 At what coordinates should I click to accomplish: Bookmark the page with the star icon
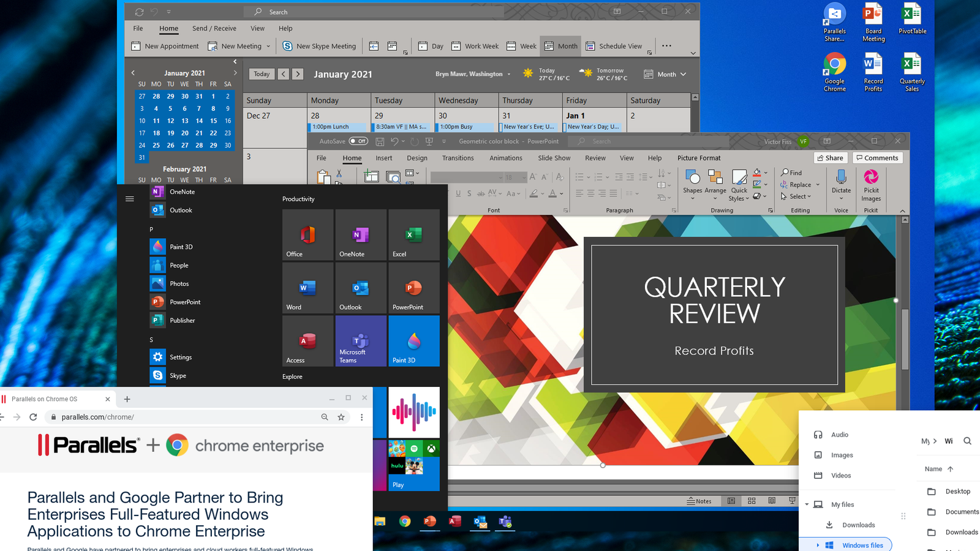(x=341, y=417)
